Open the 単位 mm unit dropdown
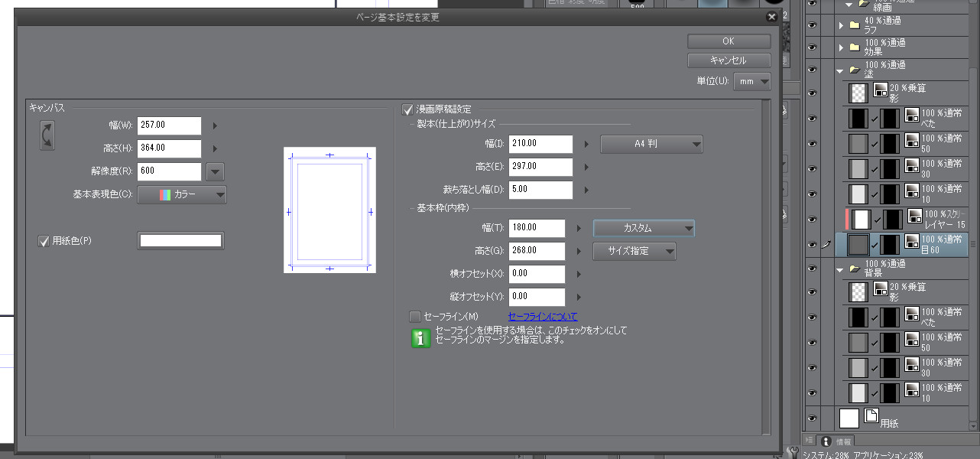 [751, 81]
